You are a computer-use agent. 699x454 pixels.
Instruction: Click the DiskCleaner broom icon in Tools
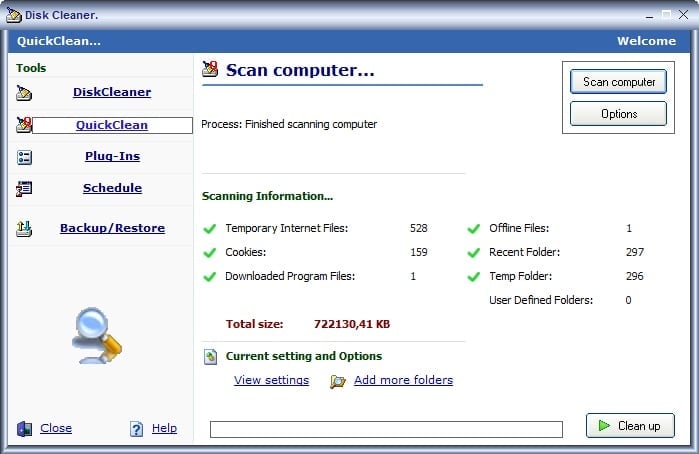point(24,93)
